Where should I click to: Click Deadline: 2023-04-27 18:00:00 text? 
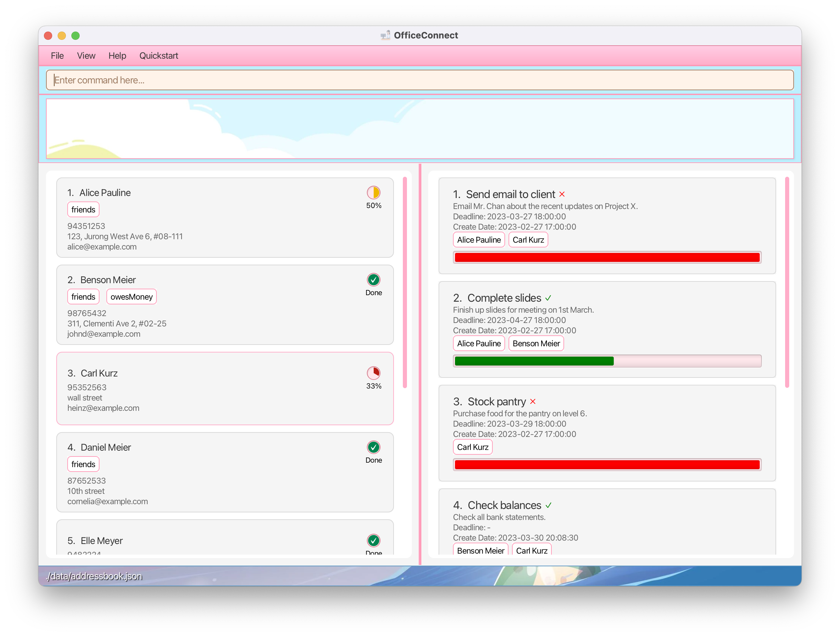click(x=509, y=321)
